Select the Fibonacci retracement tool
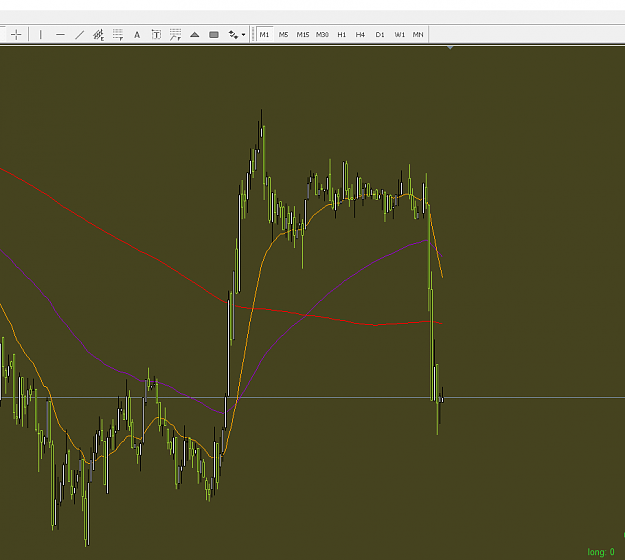The width and height of the screenshot is (625, 560). click(x=118, y=35)
